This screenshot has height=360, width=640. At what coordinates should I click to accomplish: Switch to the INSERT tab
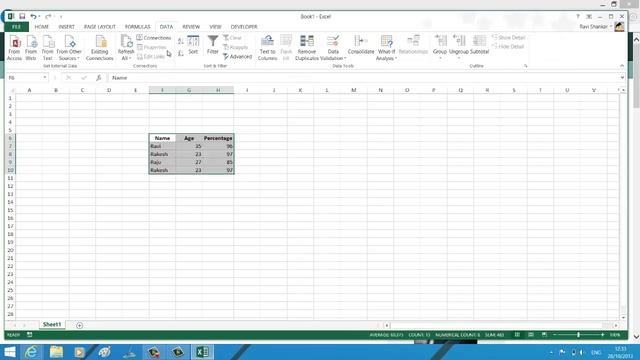[66, 27]
